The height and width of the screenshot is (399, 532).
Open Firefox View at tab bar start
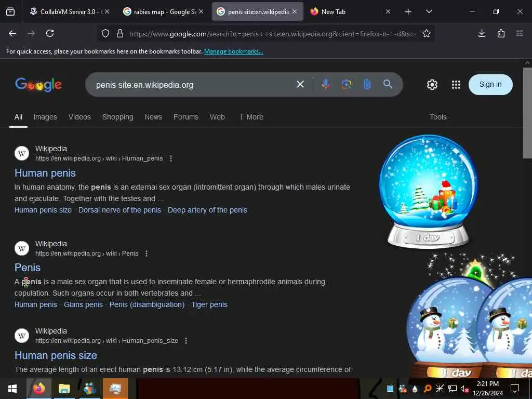10,11
